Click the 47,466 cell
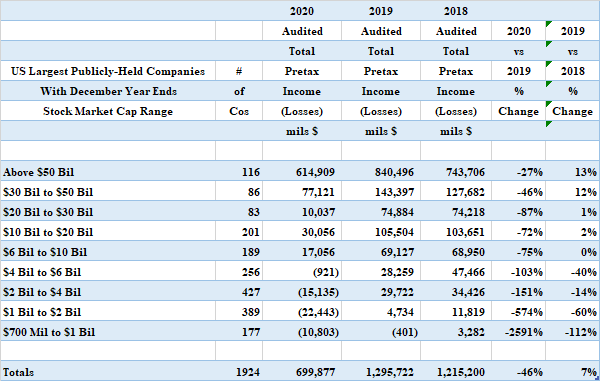The image size is (600, 381). click(468, 272)
